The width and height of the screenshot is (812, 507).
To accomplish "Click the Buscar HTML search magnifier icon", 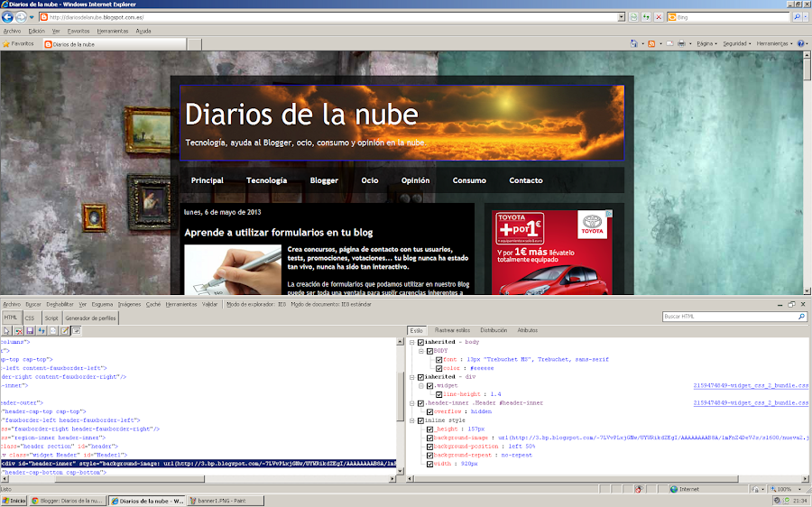I will pyautogui.click(x=802, y=317).
